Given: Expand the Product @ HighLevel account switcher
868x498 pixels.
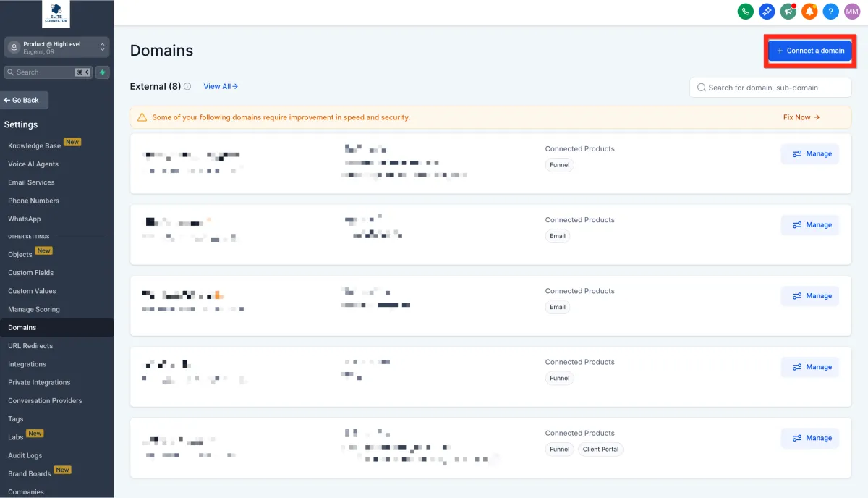Looking at the screenshot, I should click(56, 47).
